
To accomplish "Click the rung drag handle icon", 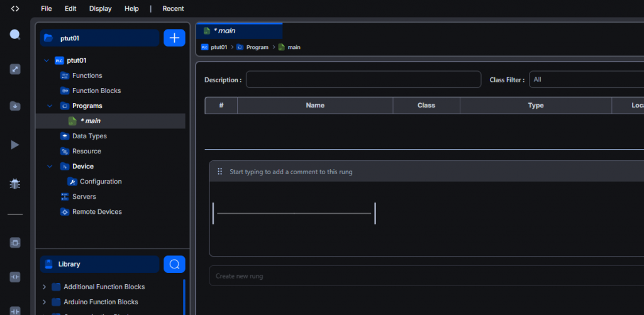I will [x=220, y=172].
